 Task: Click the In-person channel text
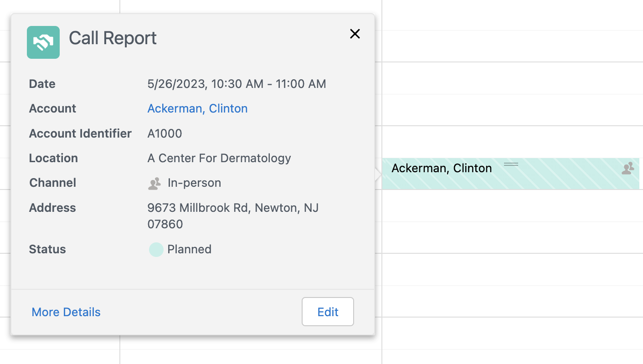coord(194,183)
